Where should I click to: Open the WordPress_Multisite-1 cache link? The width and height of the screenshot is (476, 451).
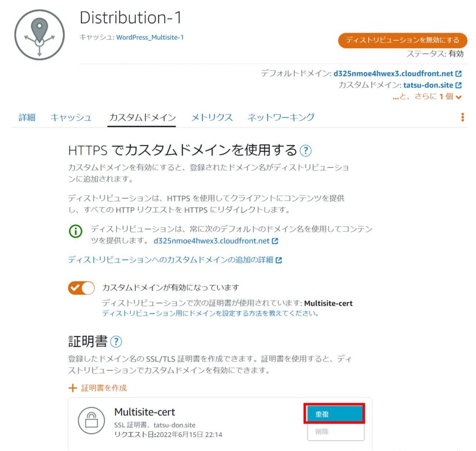click(150, 37)
